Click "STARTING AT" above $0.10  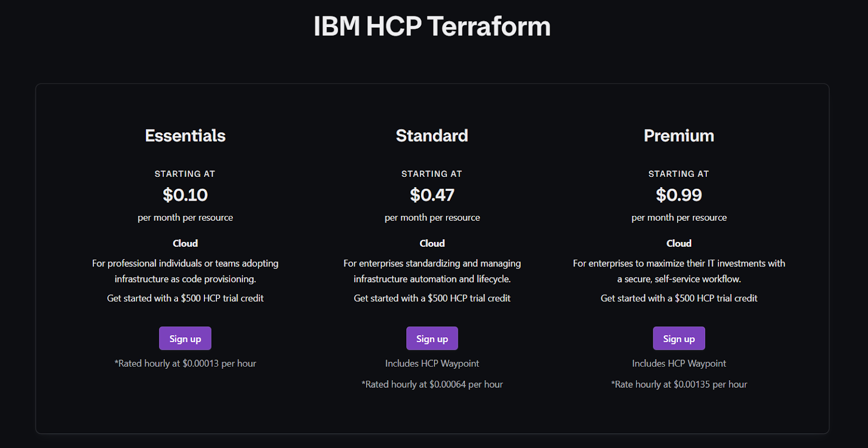[x=185, y=174]
